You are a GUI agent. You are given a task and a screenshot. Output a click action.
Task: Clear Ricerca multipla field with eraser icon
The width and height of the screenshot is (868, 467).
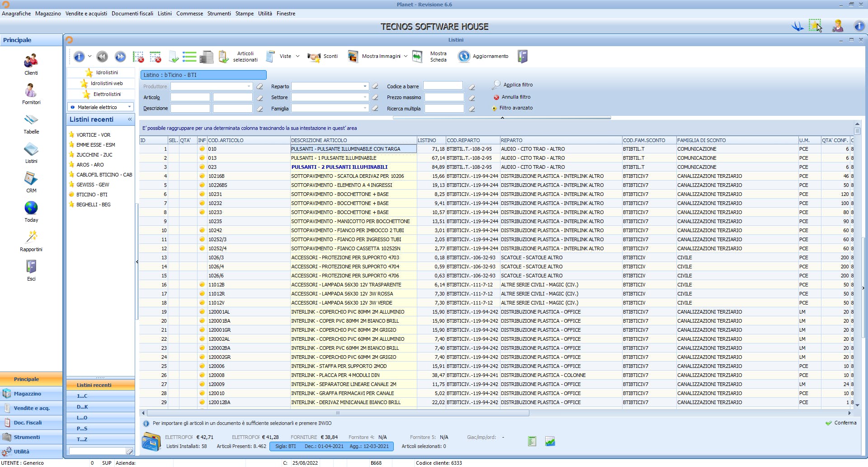pyautogui.click(x=472, y=109)
